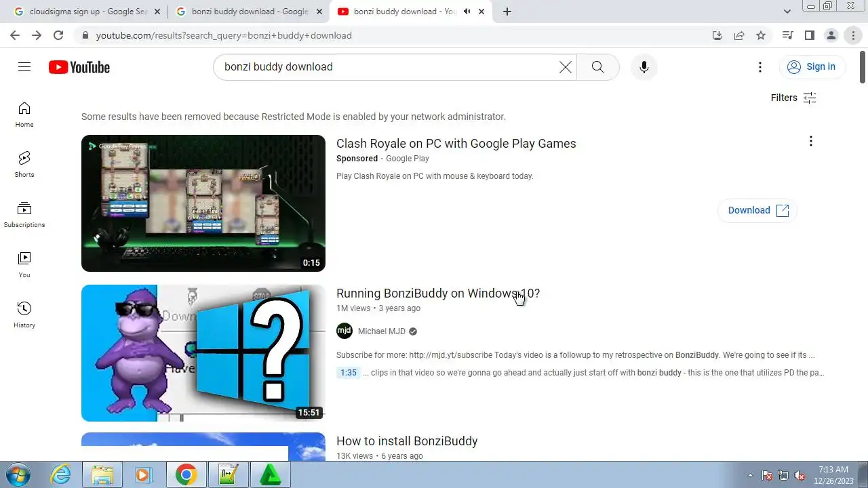Click Clash Royale ad thumbnail
The width and height of the screenshot is (868, 488).
click(203, 203)
